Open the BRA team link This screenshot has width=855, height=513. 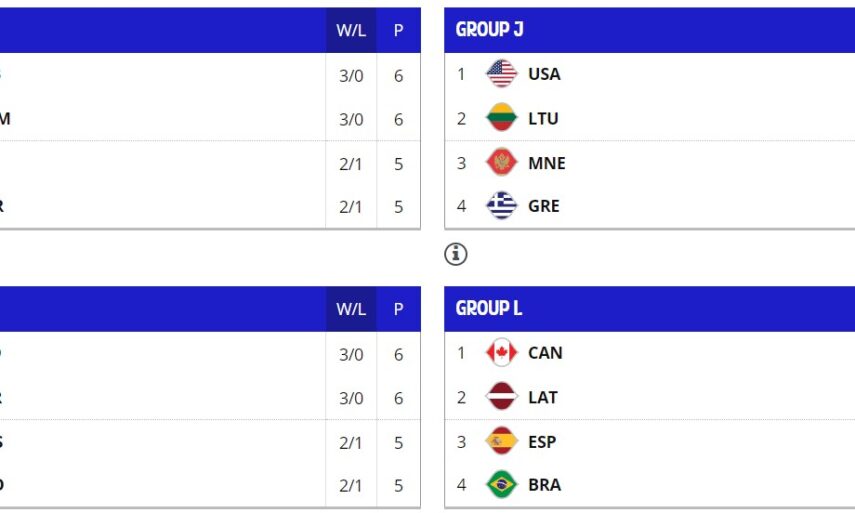point(544,485)
